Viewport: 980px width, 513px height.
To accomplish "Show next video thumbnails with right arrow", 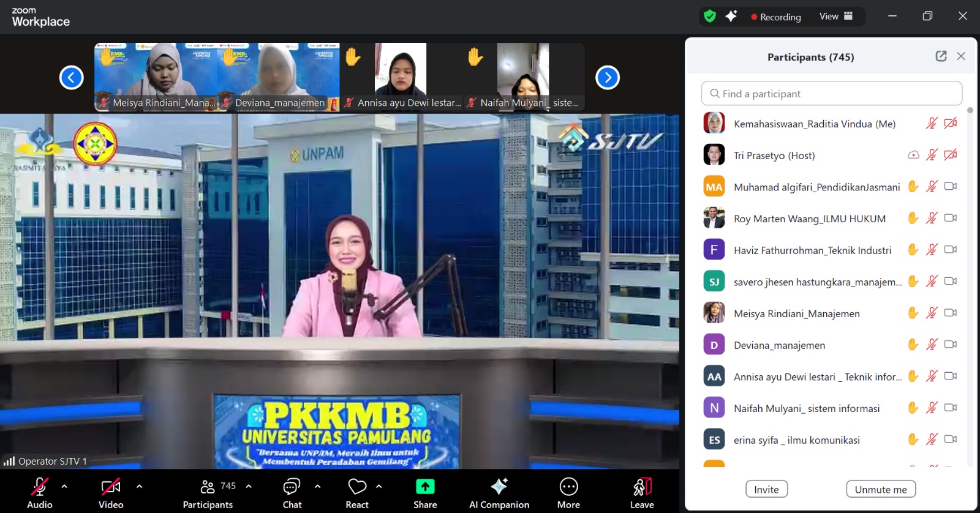I will (x=608, y=78).
